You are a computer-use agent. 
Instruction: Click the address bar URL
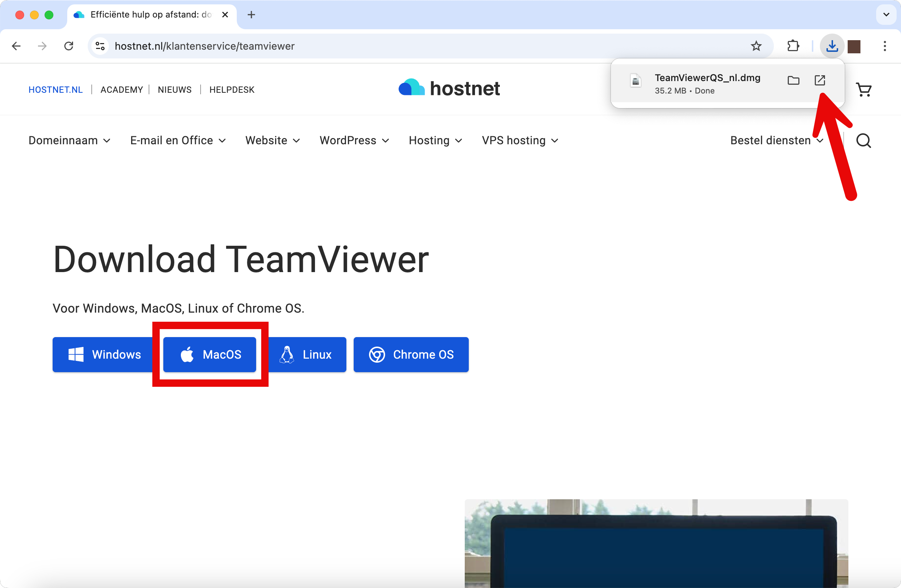pos(205,46)
